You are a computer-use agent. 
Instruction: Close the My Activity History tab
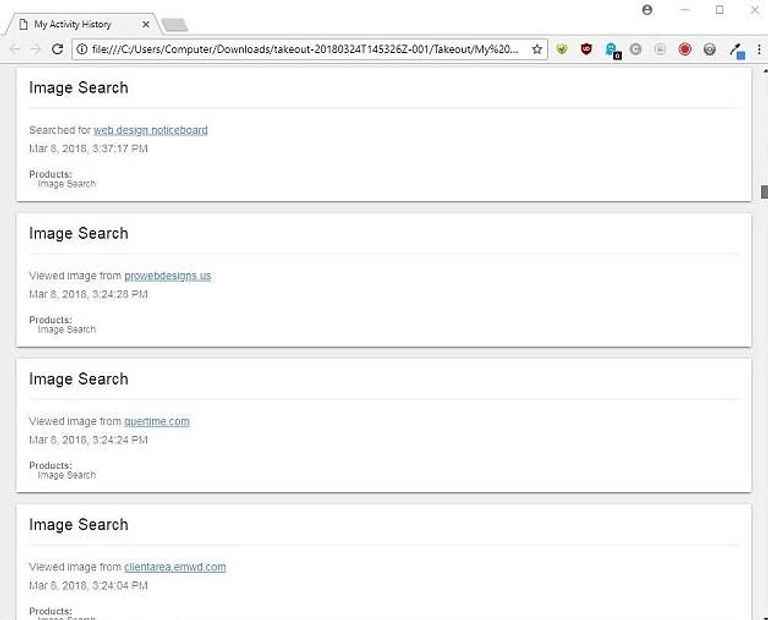click(145, 24)
